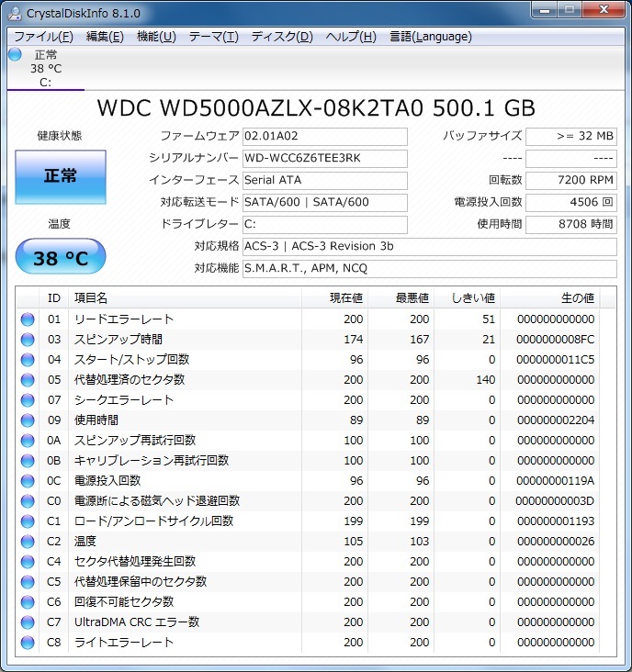Click status icon for 07 シークエラーレート
Screen dimensions: 632x672
(x=28, y=400)
